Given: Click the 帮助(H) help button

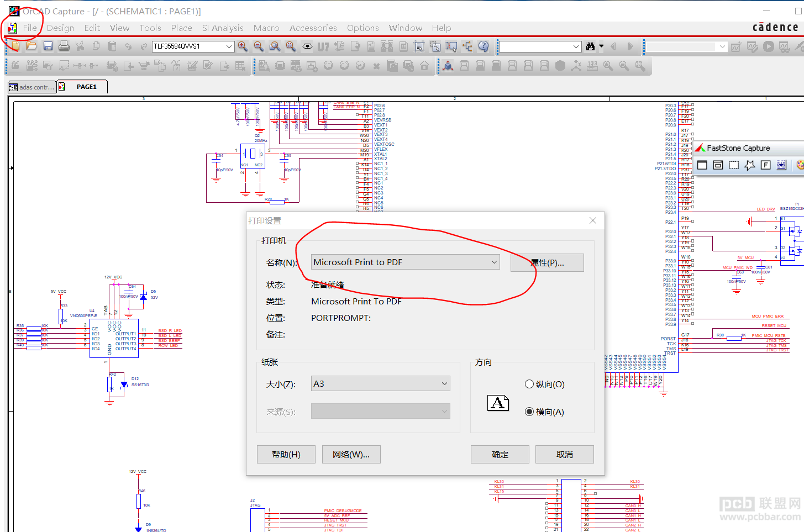Looking at the screenshot, I should [286, 454].
